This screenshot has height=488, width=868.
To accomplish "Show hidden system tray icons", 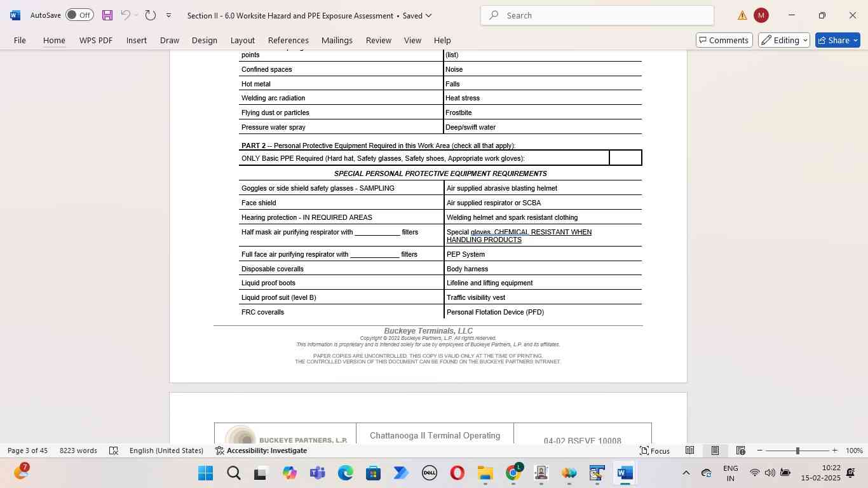I will pyautogui.click(x=686, y=473).
